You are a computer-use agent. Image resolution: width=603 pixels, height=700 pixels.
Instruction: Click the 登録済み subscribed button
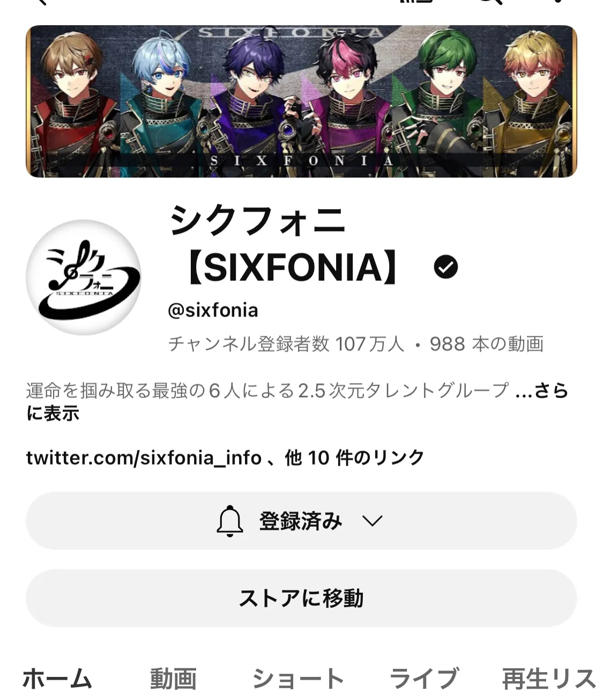click(301, 521)
